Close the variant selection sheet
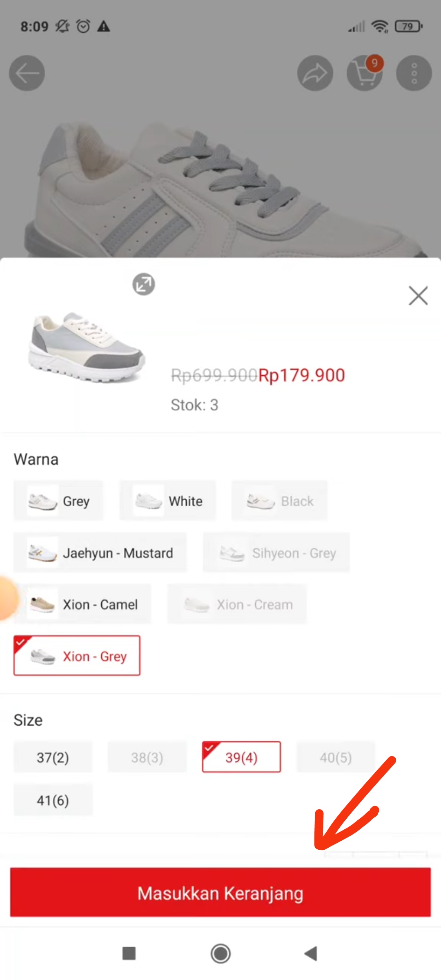The width and height of the screenshot is (441, 980). pos(418,296)
